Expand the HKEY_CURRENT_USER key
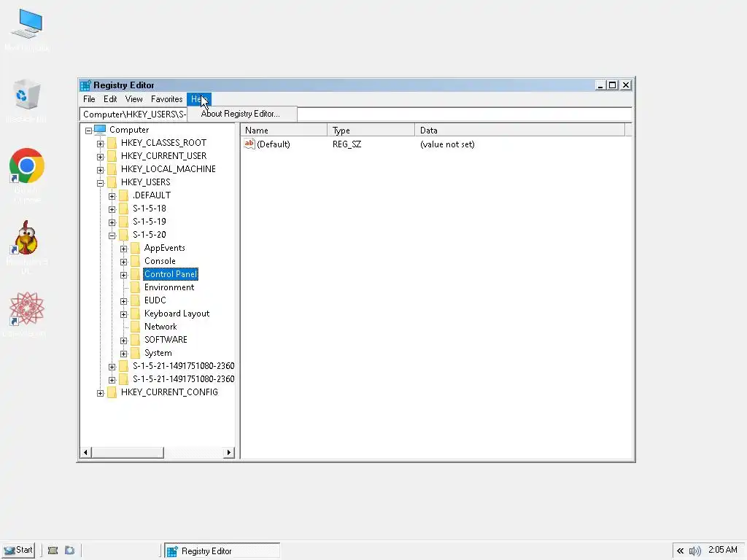This screenshot has height=560, width=747. click(x=100, y=157)
